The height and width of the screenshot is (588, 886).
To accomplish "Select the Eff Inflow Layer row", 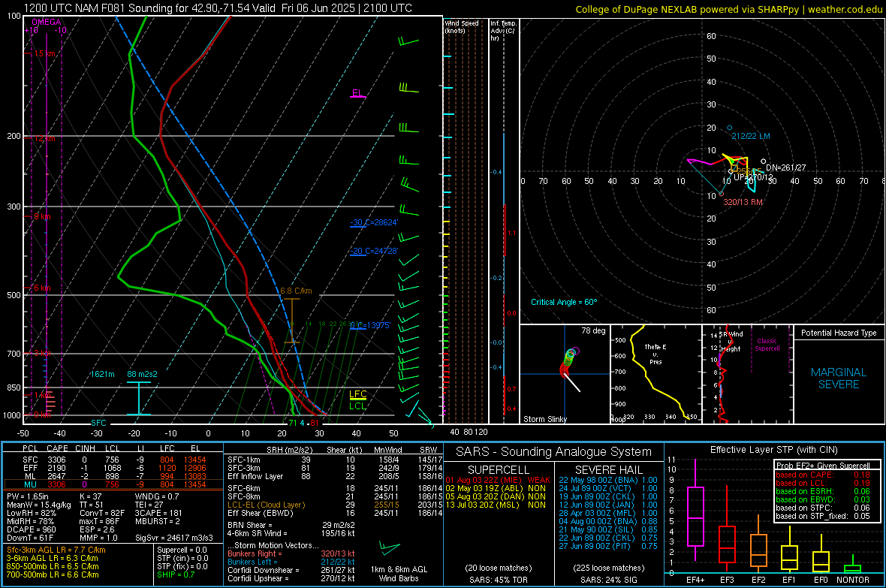I will pos(335,477).
